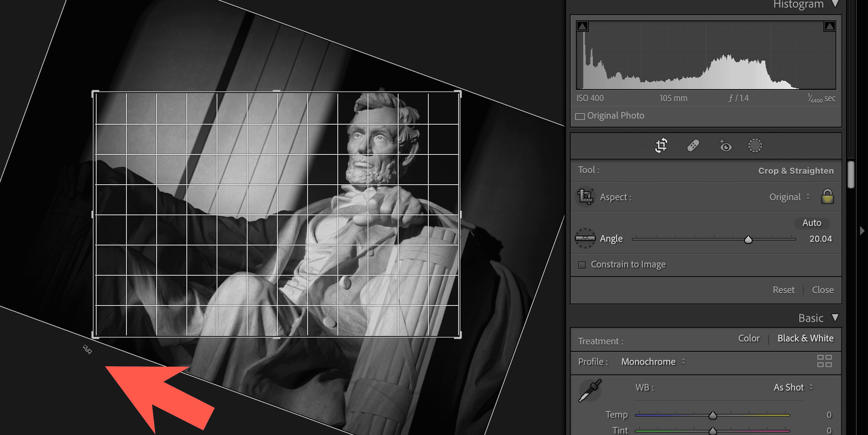The width and height of the screenshot is (868, 435).
Task: Collapse the Histogram panel triangle
Action: [835, 4]
